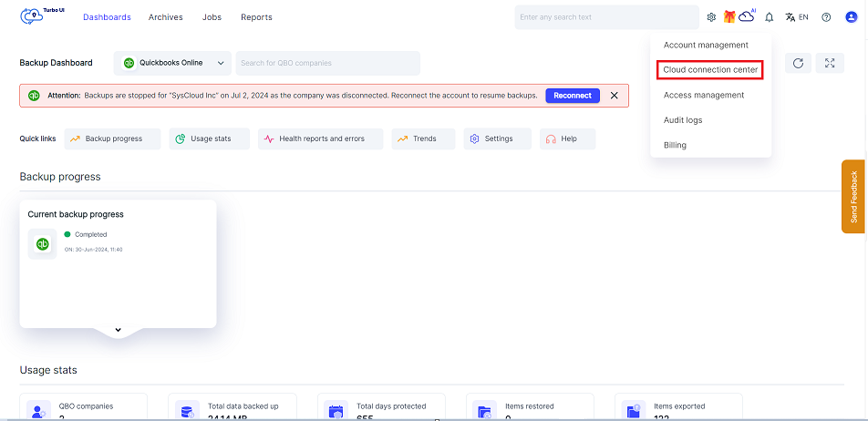The image size is (868, 421).
Task: Dismiss the attention alert banner
Action: (x=614, y=96)
